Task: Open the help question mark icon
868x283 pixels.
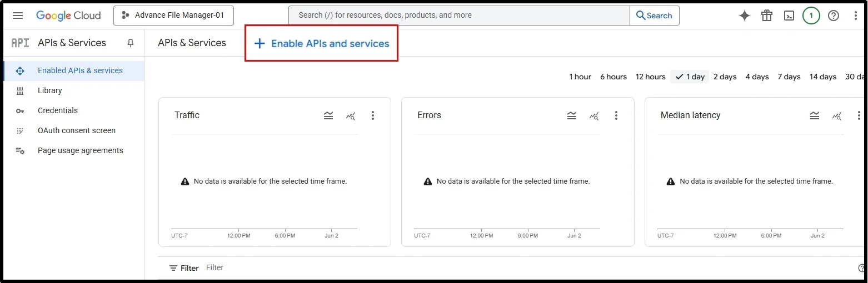Action: 834,16
